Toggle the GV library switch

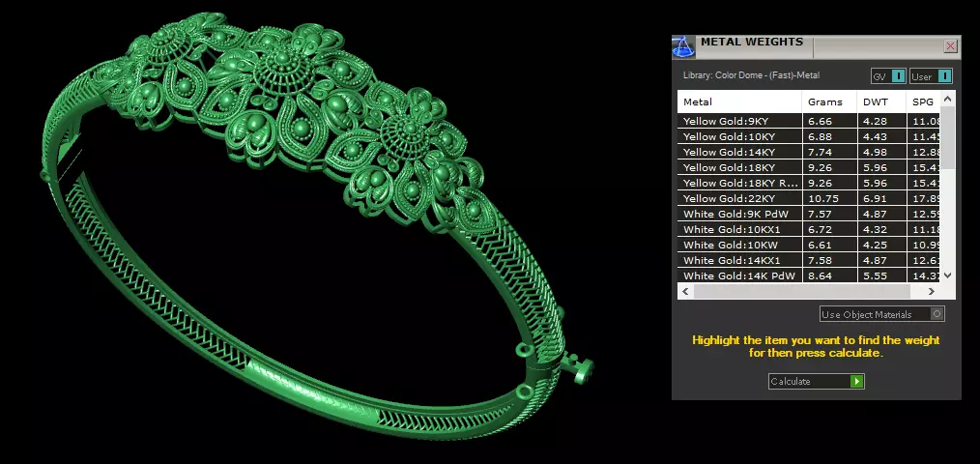tap(888, 76)
